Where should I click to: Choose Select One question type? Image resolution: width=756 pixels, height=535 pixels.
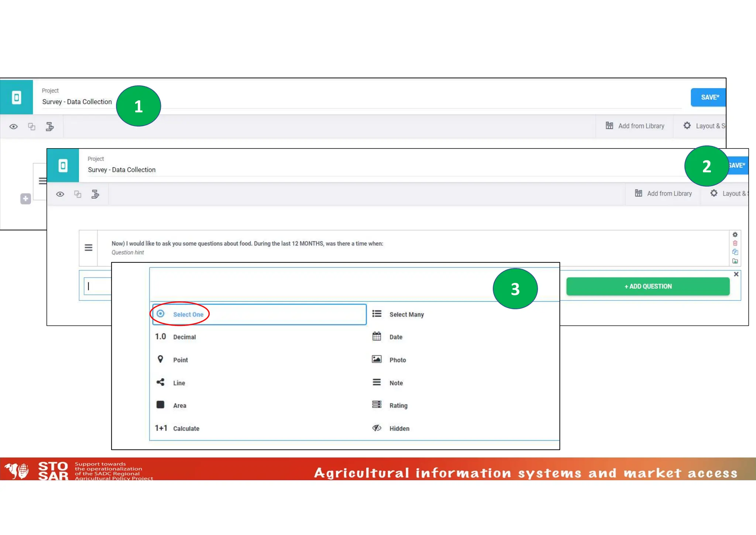188,314
